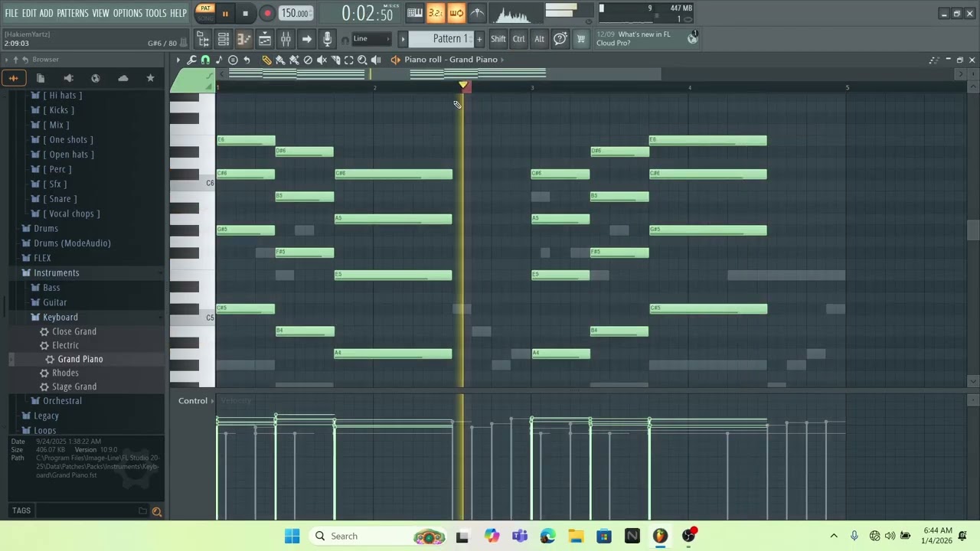Add new pattern with plus button
Image resolution: width=980 pixels, height=551 pixels.
[x=479, y=39]
